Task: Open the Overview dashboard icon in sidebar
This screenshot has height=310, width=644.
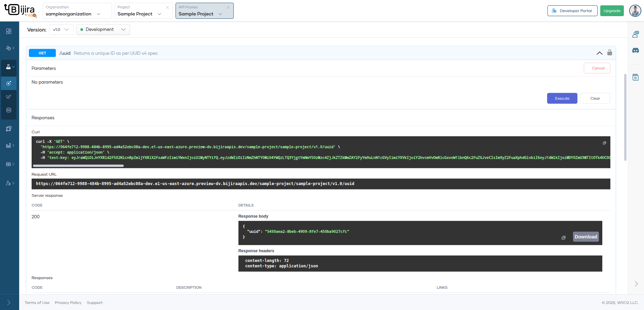Action: [9, 31]
